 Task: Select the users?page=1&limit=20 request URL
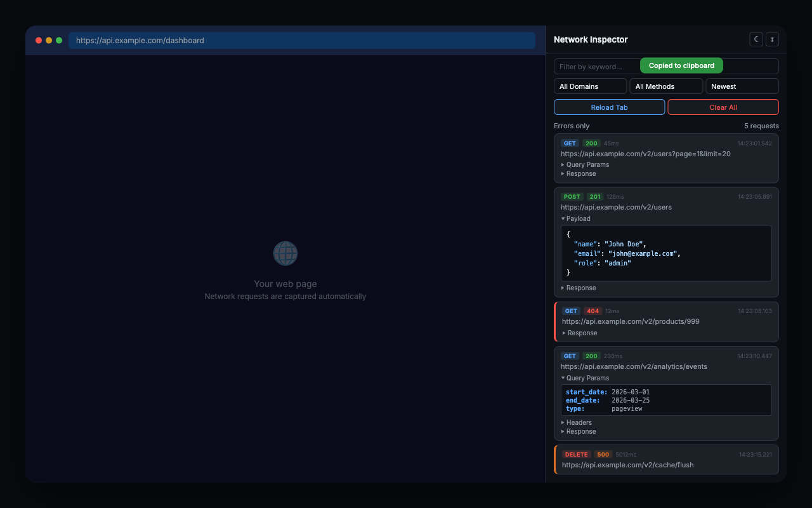pos(646,154)
